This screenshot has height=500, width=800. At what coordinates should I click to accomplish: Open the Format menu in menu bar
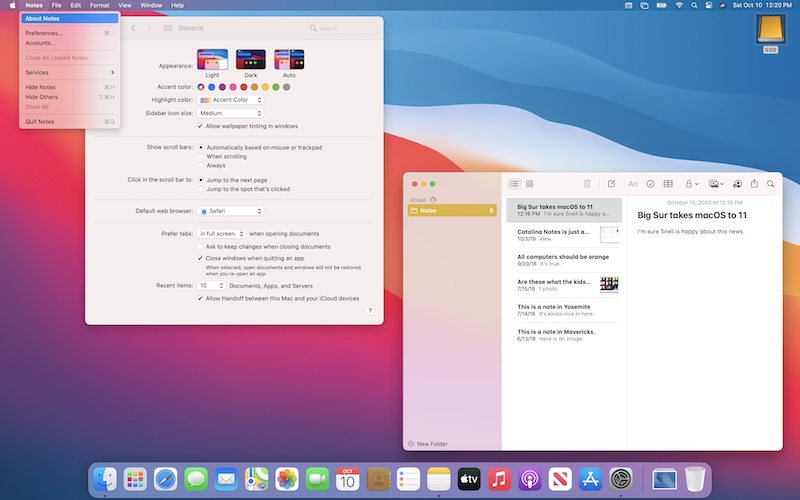coord(99,5)
